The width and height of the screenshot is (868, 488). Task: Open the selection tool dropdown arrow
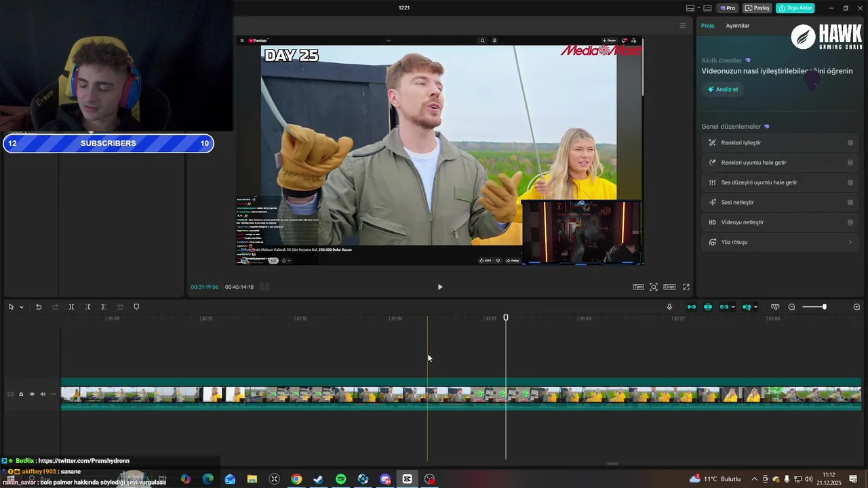click(x=21, y=307)
